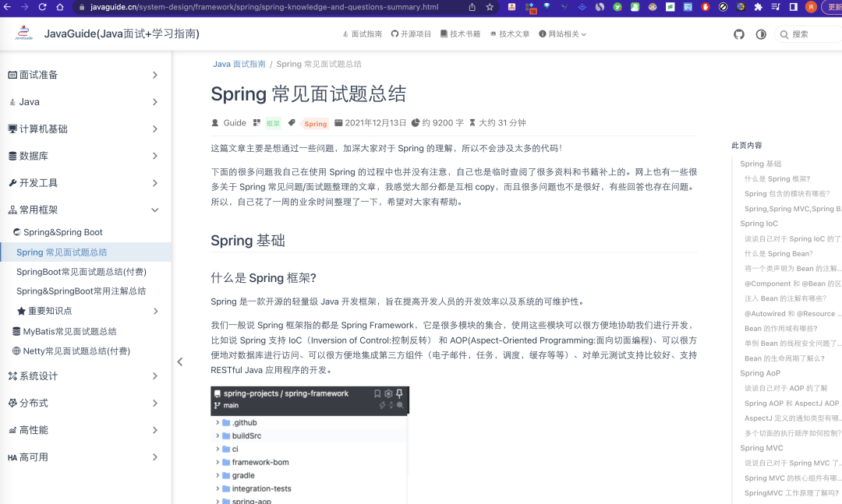Click the 面试准备 calendar icon

click(12, 75)
